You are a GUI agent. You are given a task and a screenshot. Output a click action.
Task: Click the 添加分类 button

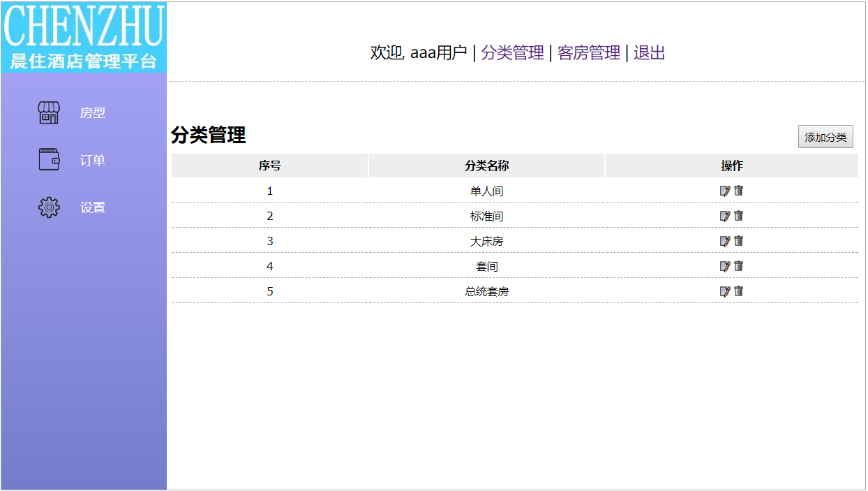[x=825, y=137]
